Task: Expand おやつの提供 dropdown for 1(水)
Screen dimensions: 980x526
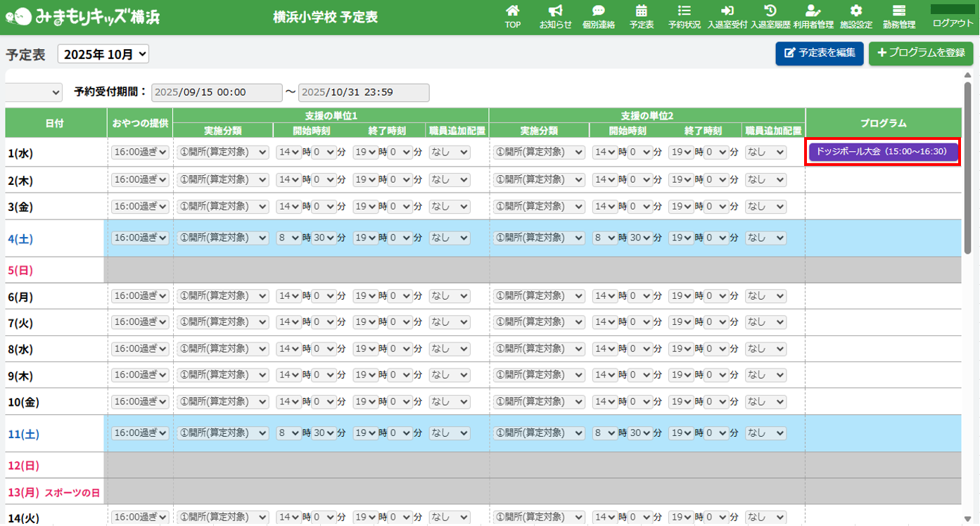Action: pos(140,152)
